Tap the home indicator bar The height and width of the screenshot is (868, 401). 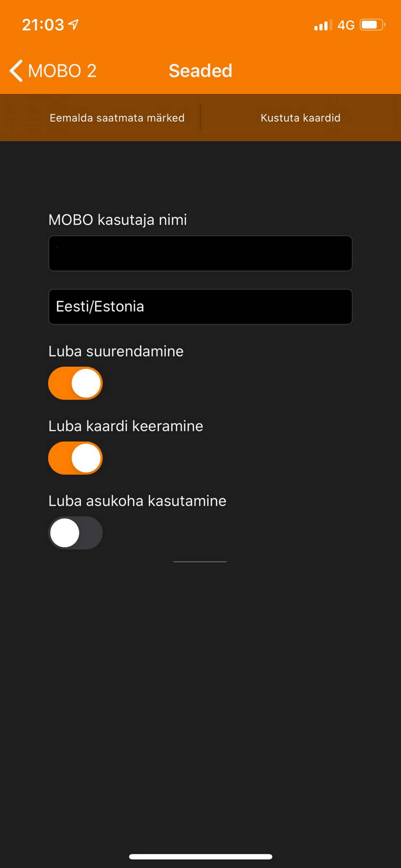point(200,857)
